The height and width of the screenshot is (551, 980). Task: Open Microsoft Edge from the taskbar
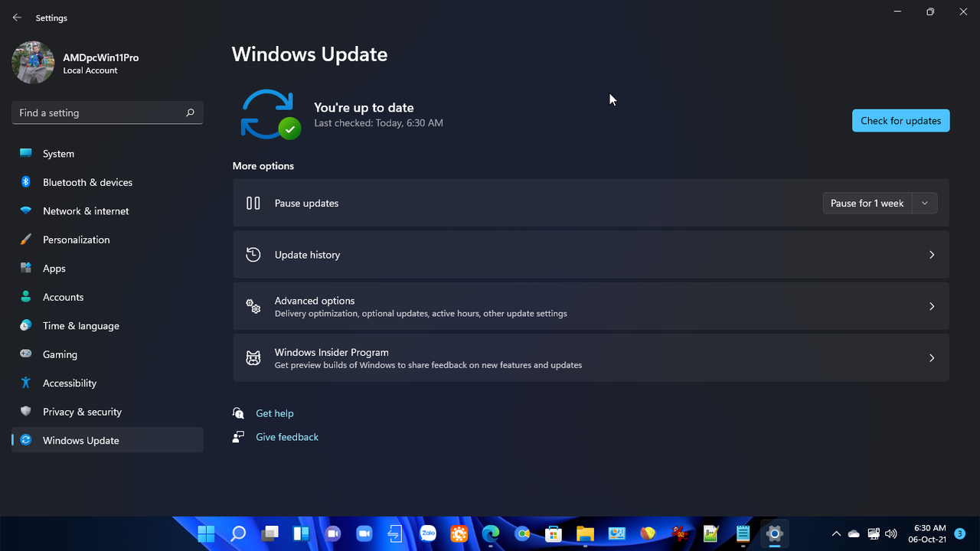tap(490, 533)
